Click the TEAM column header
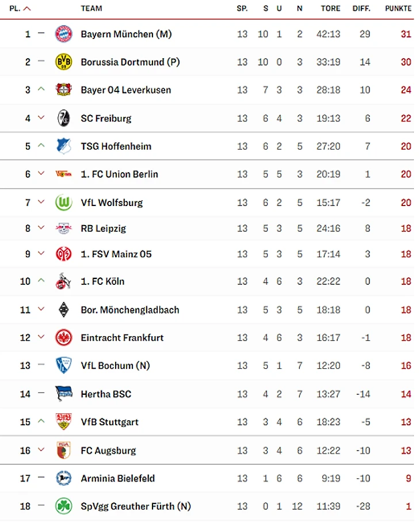 click(x=91, y=9)
